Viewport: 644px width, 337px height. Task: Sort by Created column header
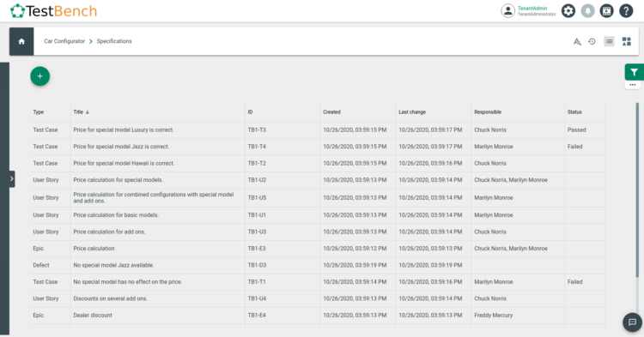331,112
